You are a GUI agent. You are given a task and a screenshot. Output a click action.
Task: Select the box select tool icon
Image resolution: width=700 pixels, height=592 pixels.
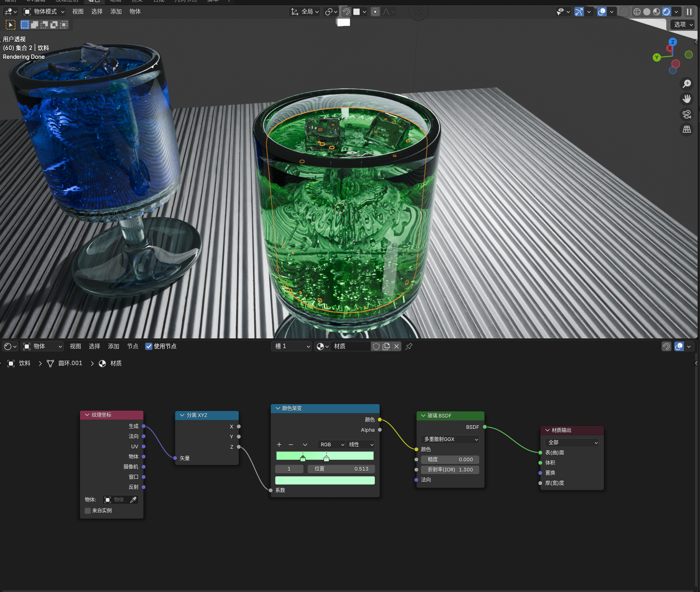pyautogui.click(x=10, y=25)
